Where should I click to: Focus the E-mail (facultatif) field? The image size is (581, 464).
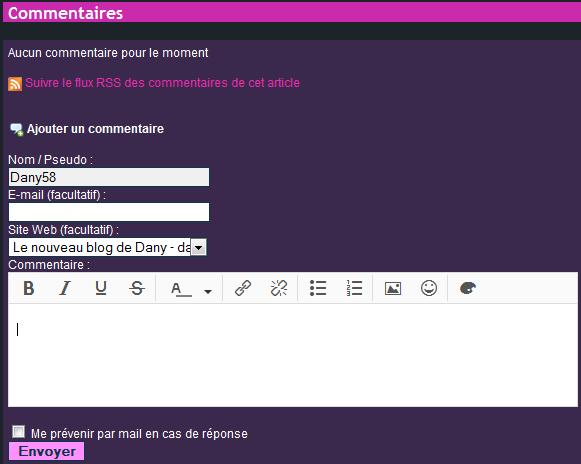pyautogui.click(x=109, y=212)
